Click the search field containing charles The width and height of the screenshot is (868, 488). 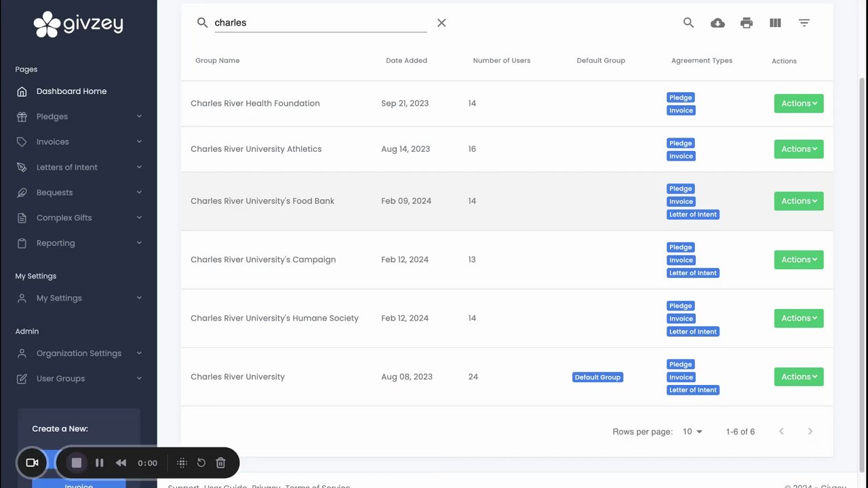point(319,23)
